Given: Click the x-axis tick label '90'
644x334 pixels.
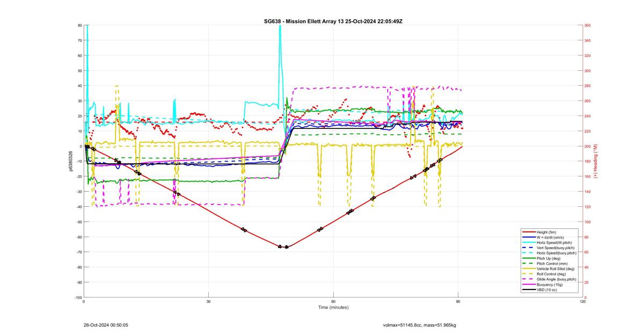Looking at the screenshot, I should pyautogui.click(x=458, y=302).
